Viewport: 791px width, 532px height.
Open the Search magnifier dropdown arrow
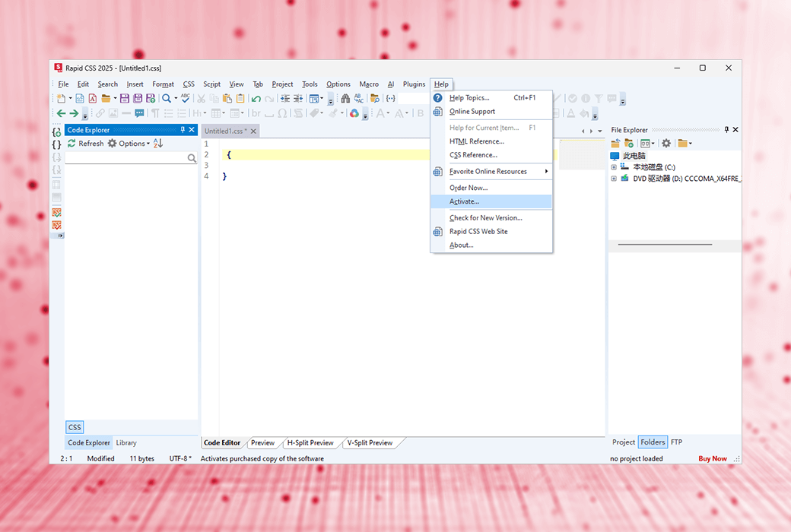(176, 98)
